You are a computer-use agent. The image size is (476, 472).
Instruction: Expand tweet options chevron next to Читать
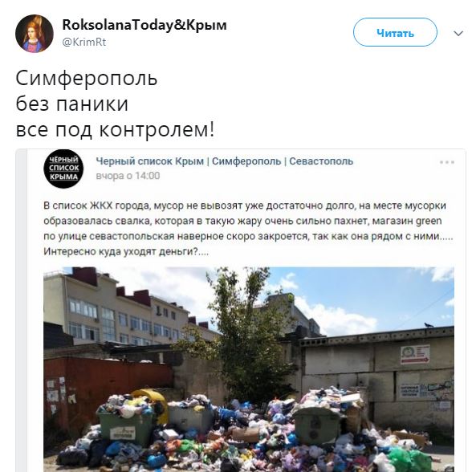coord(458,33)
